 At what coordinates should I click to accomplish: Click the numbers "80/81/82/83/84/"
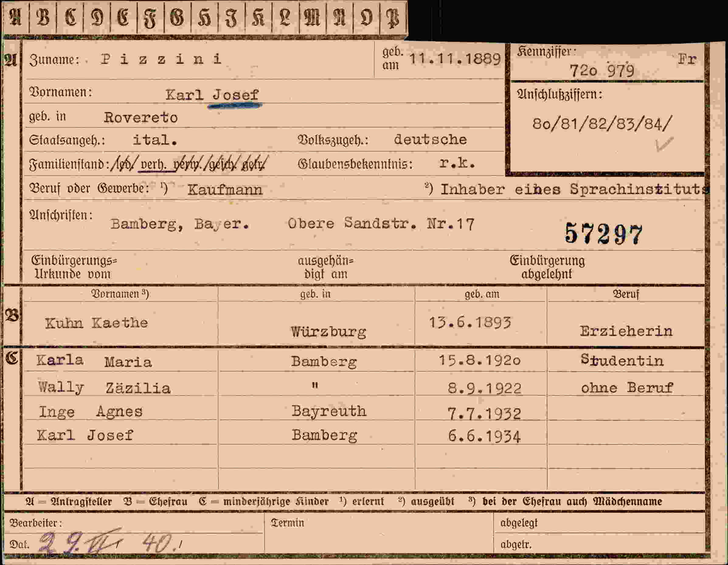click(x=602, y=124)
